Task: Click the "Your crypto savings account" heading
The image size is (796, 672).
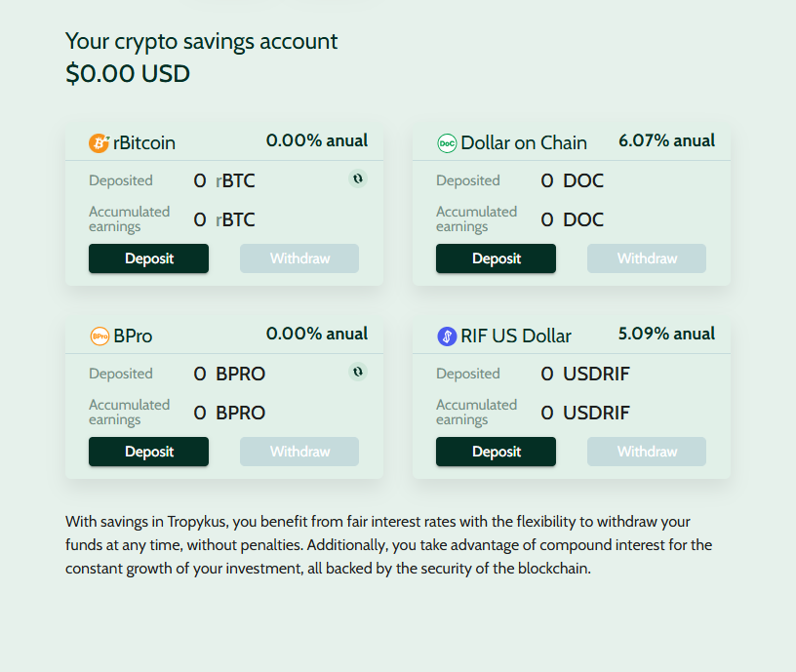Action: click(x=201, y=41)
